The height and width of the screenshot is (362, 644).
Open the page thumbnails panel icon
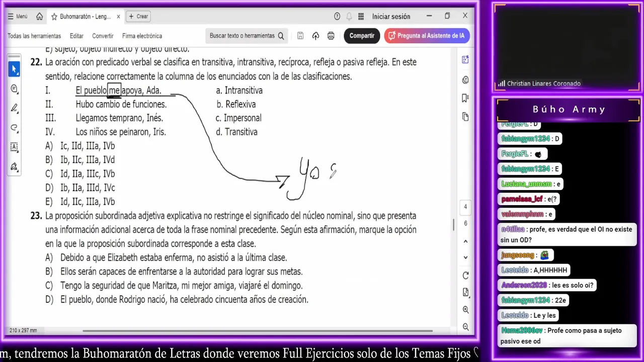(465, 117)
